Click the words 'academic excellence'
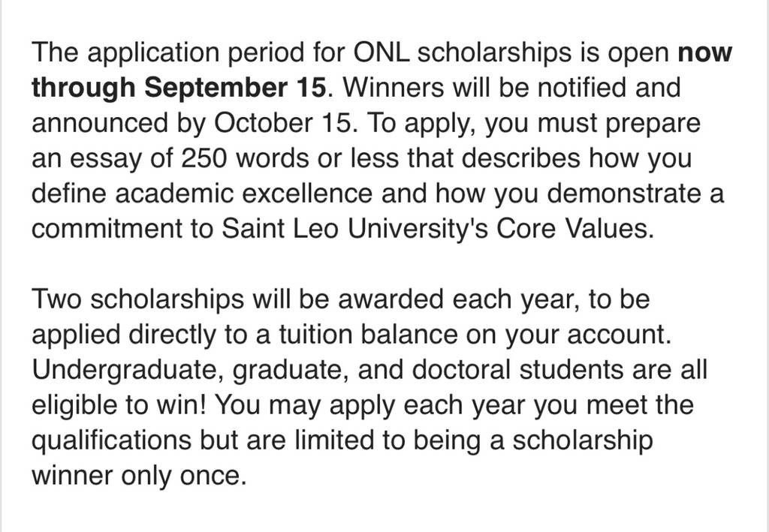The width and height of the screenshot is (769, 532). [x=244, y=193]
